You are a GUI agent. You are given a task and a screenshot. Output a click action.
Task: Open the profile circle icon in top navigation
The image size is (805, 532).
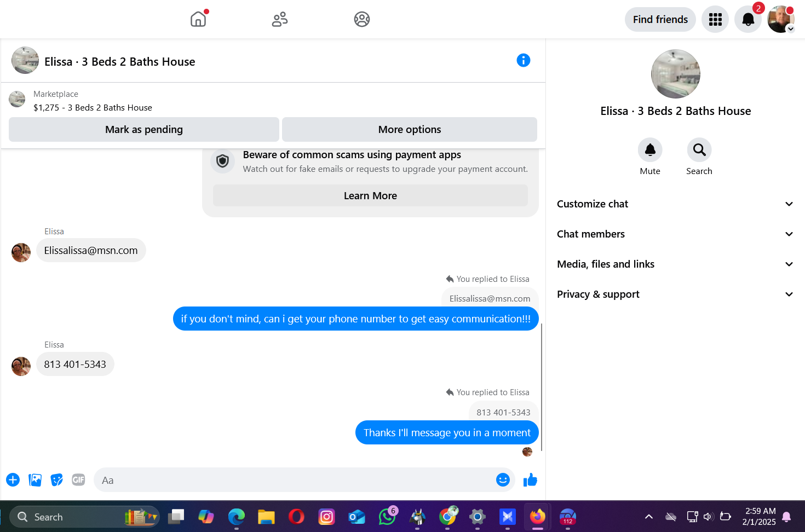pos(362,19)
